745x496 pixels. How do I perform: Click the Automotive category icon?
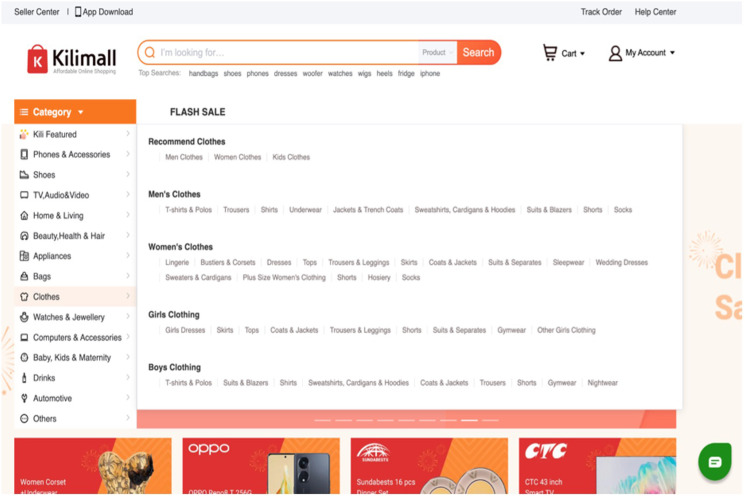pyautogui.click(x=24, y=398)
